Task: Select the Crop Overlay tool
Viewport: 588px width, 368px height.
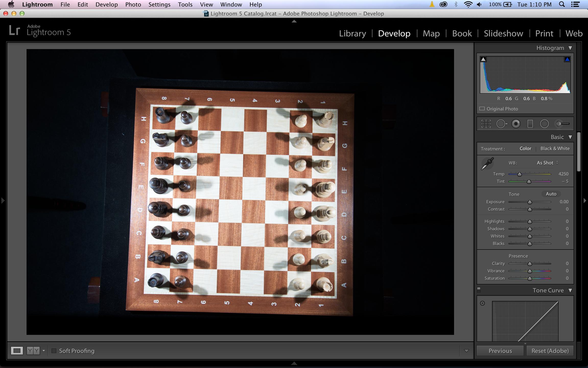Action: pos(486,124)
